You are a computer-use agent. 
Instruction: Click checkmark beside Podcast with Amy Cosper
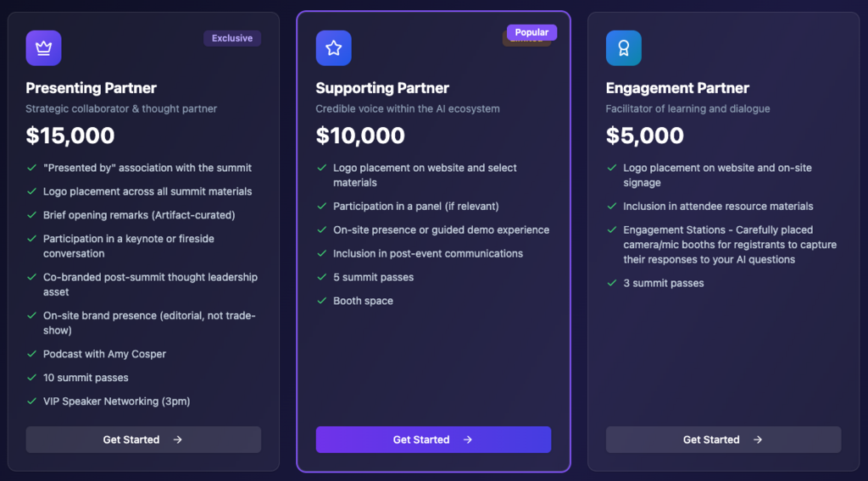coord(31,354)
